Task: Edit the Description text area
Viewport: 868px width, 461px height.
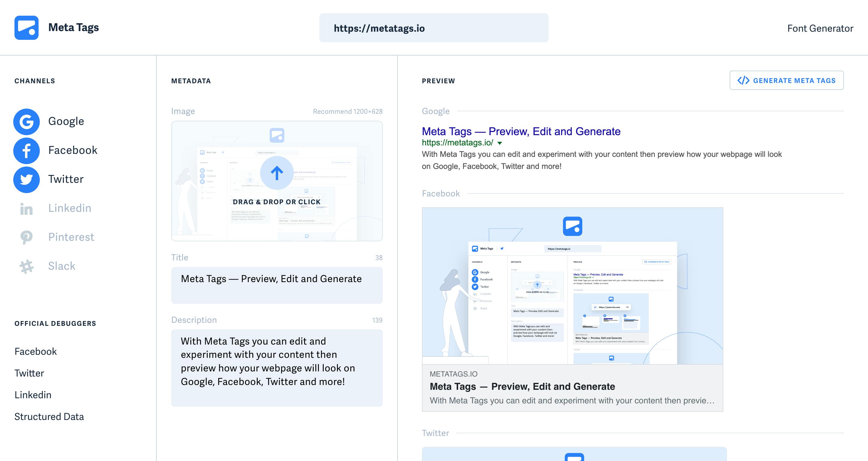Action: click(277, 368)
